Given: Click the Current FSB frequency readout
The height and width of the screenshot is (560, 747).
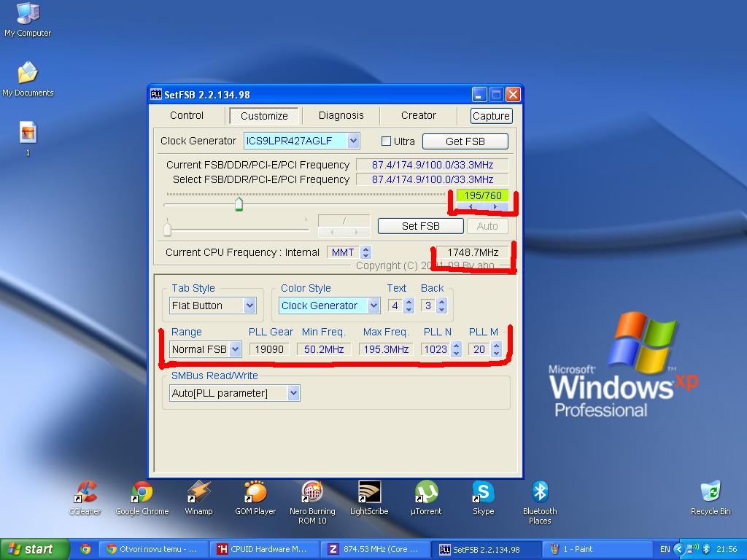Looking at the screenshot, I should coord(432,165).
